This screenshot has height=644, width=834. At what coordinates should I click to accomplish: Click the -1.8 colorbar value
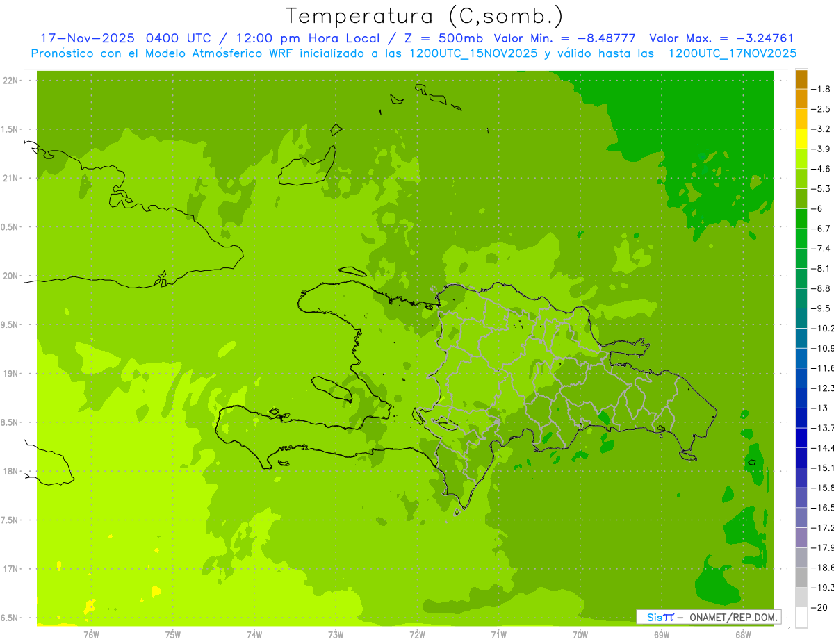(821, 89)
